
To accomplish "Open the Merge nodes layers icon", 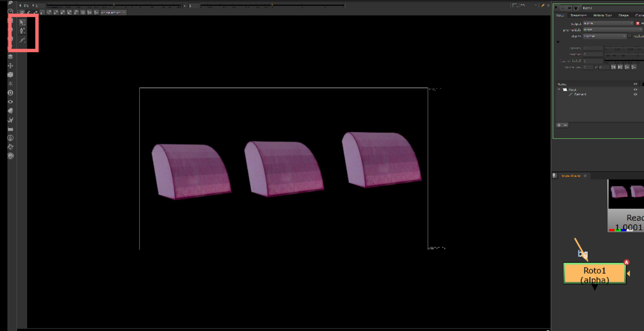I will [x=10, y=56].
